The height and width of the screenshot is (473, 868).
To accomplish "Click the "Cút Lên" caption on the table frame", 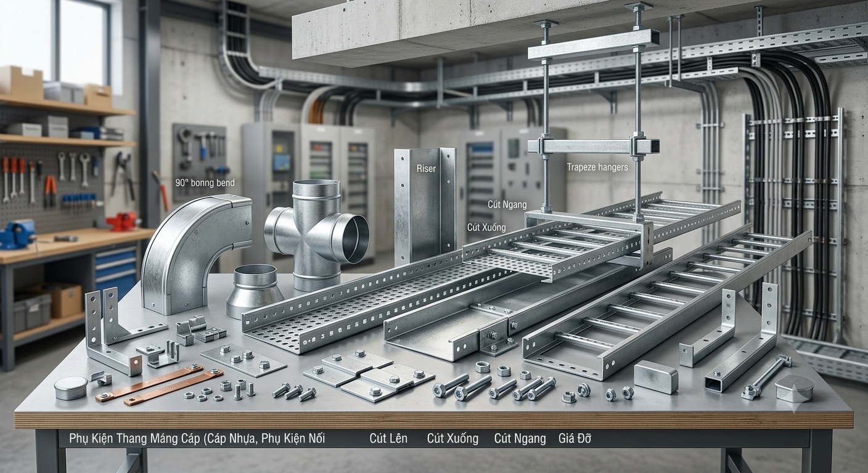I will coord(388,439).
